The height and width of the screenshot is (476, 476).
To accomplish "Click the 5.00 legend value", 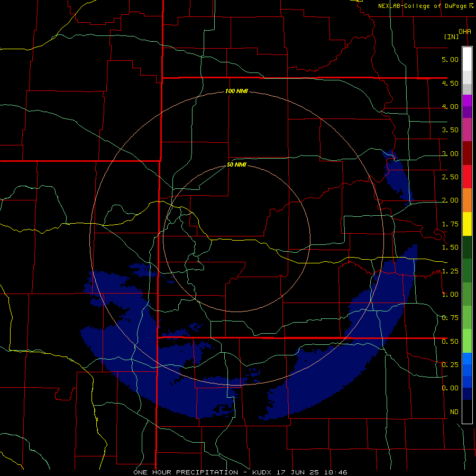I will pyautogui.click(x=450, y=59).
